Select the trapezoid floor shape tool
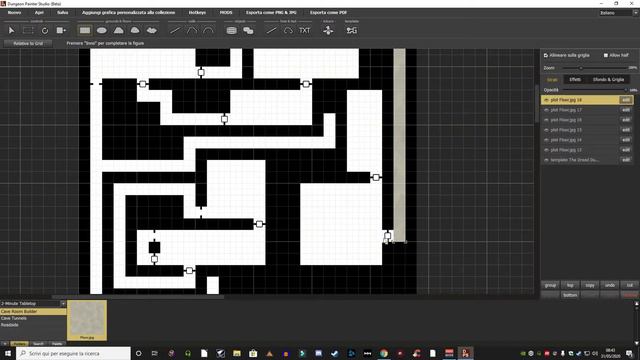The width and height of the screenshot is (640, 360). (118, 30)
